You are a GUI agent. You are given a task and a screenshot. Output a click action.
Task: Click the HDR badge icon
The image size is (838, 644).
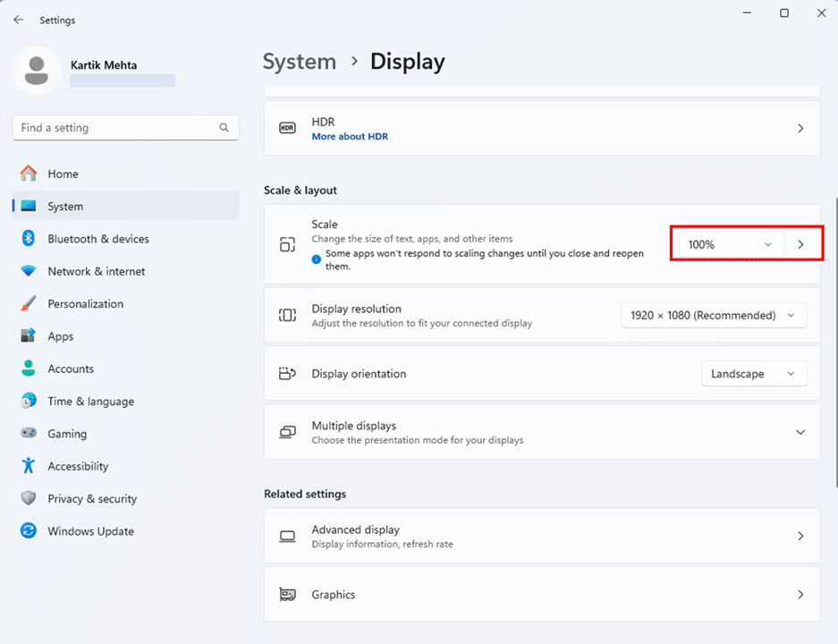(287, 128)
